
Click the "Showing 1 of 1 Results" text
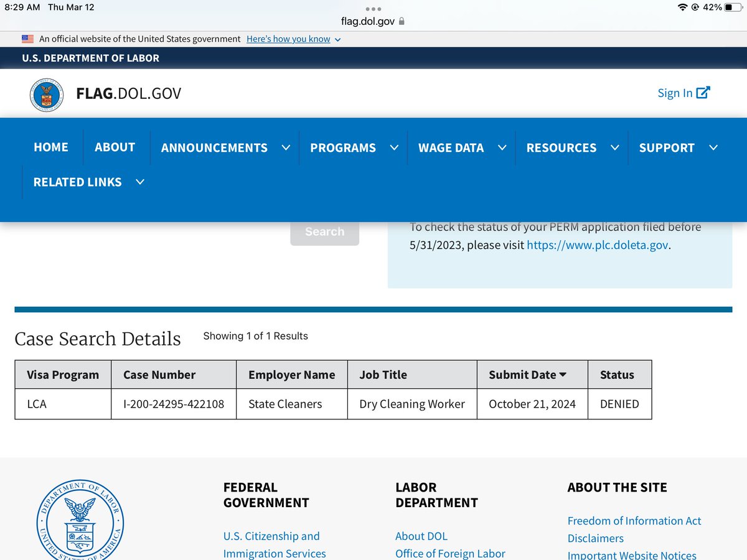(x=255, y=336)
